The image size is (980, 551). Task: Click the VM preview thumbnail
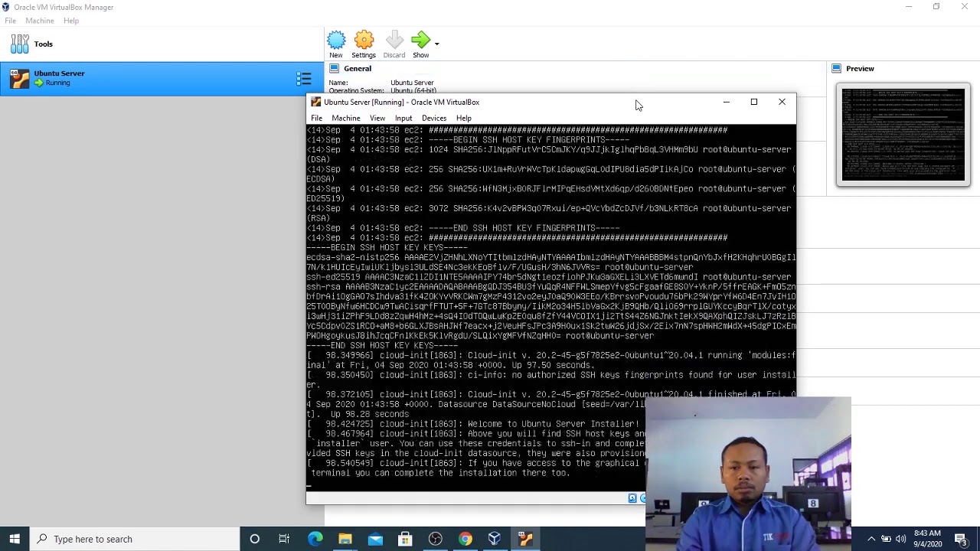click(903, 135)
